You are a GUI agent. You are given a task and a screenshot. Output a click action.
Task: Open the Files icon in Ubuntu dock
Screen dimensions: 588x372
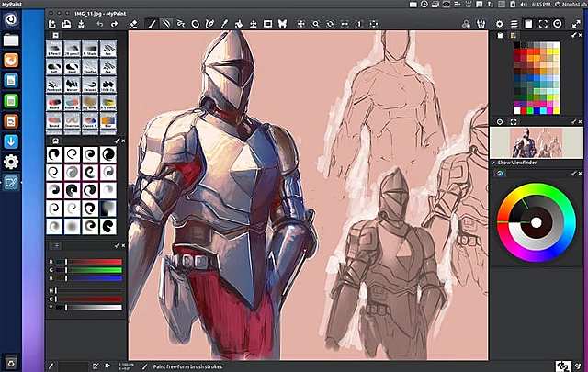[11, 39]
